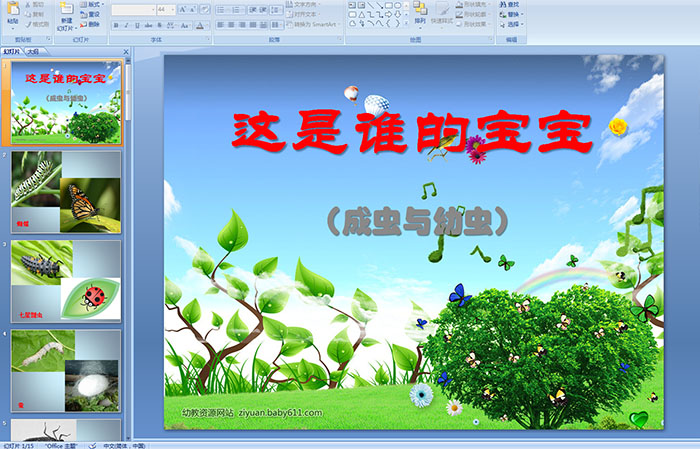Viewport: 700px width, 449px height.
Task: Open the font color dropdown arrow
Action: pyautogui.click(x=207, y=25)
